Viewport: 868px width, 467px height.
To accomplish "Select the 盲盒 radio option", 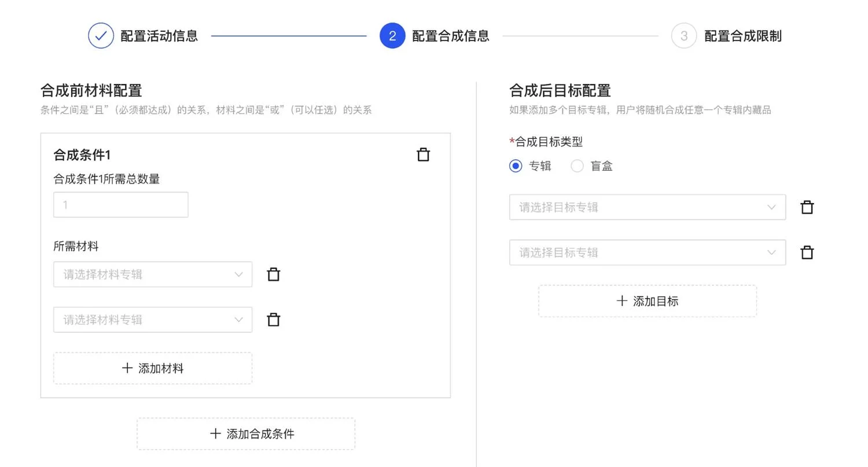I will [x=576, y=166].
